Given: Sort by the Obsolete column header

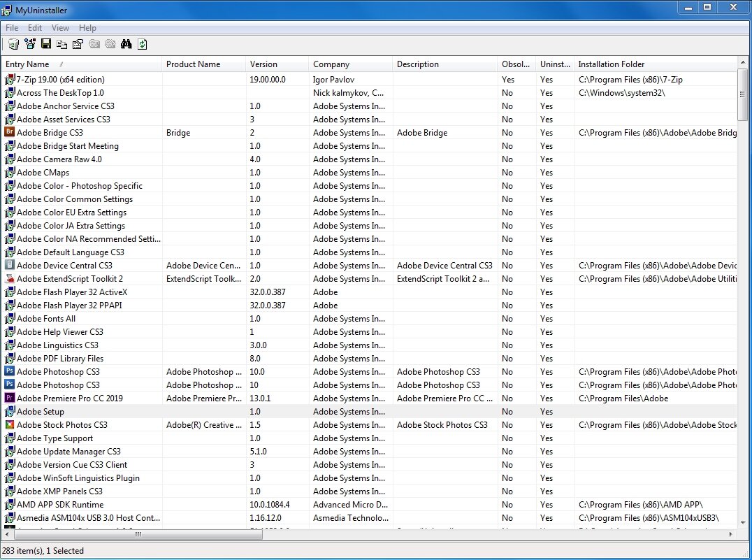Looking at the screenshot, I should [x=516, y=64].
